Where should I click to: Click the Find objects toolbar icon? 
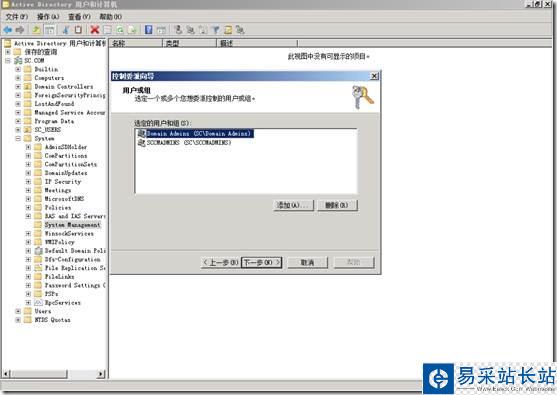click(x=228, y=30)
